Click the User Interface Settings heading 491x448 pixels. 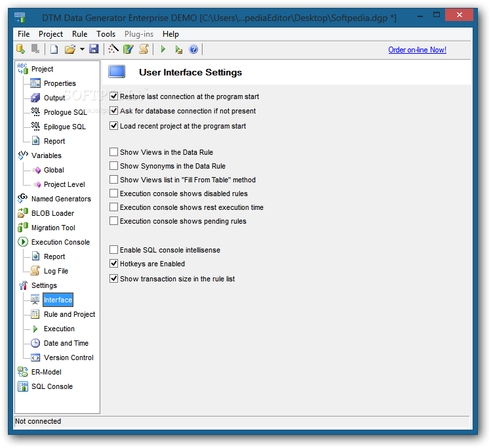tap(190, 72)
